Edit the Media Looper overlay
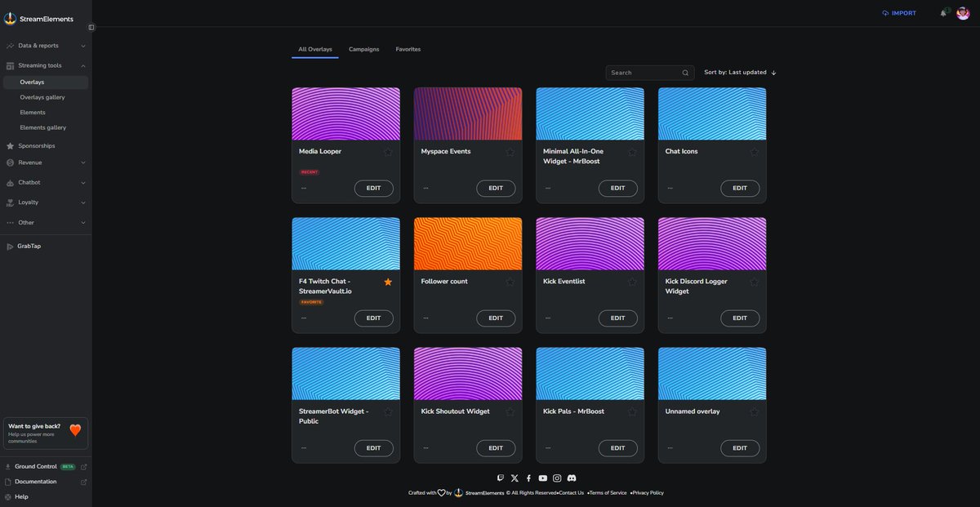The width and height of the screenshot is (980, 507). (374, 189)
